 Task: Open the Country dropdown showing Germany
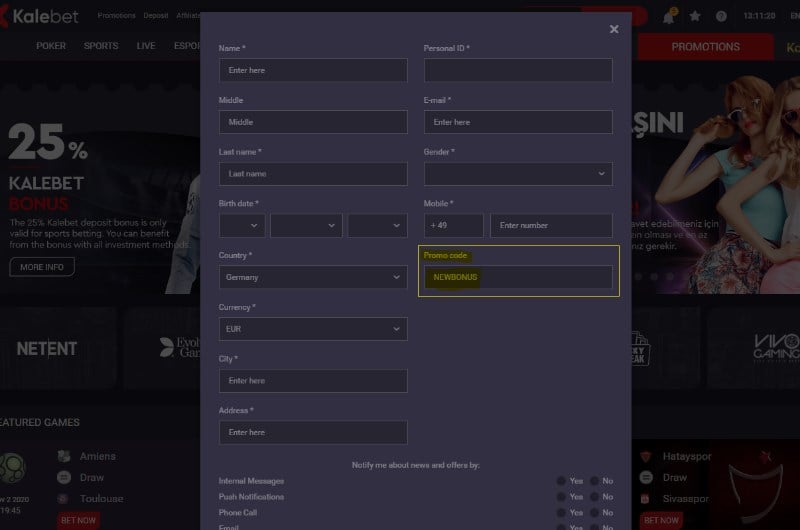click(313, 277)
